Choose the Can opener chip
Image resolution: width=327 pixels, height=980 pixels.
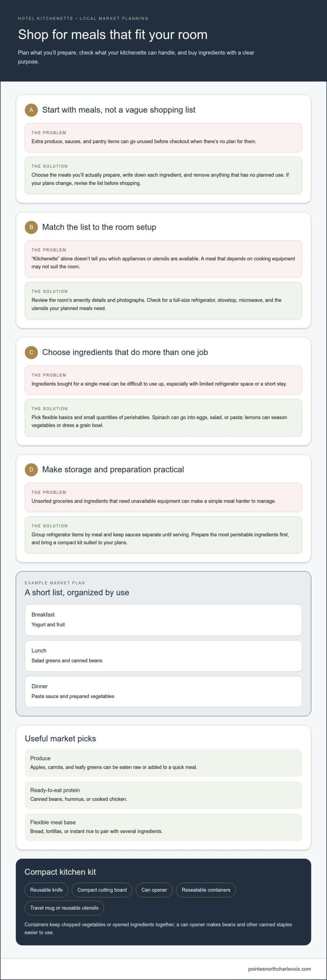(x=154, y=890)
